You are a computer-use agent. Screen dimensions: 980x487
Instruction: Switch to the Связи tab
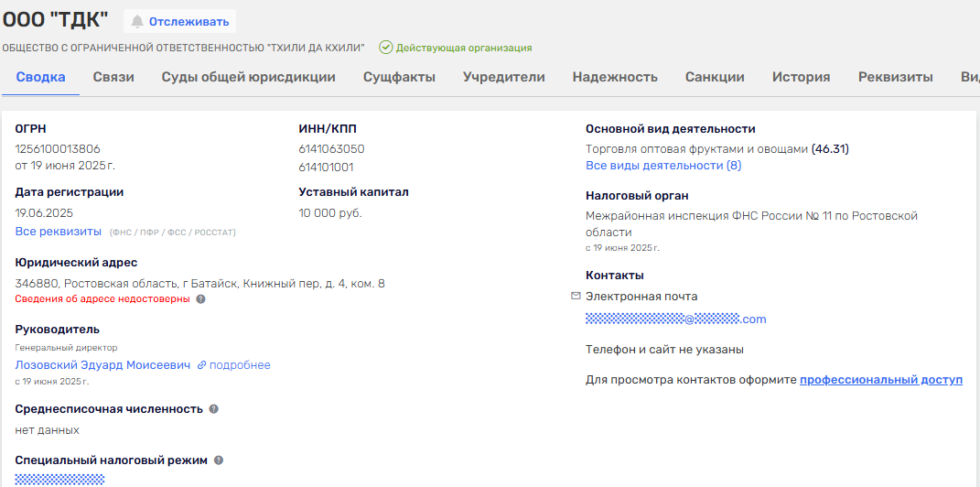(113, 77)
